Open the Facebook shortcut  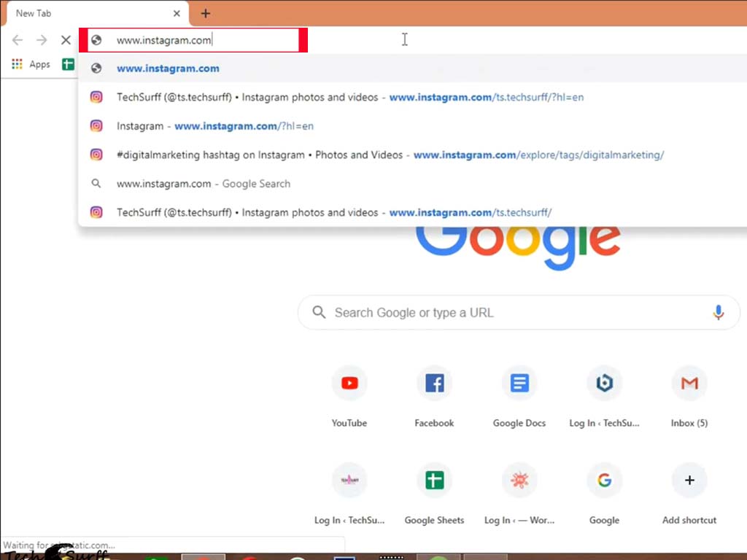pos(435,396)
